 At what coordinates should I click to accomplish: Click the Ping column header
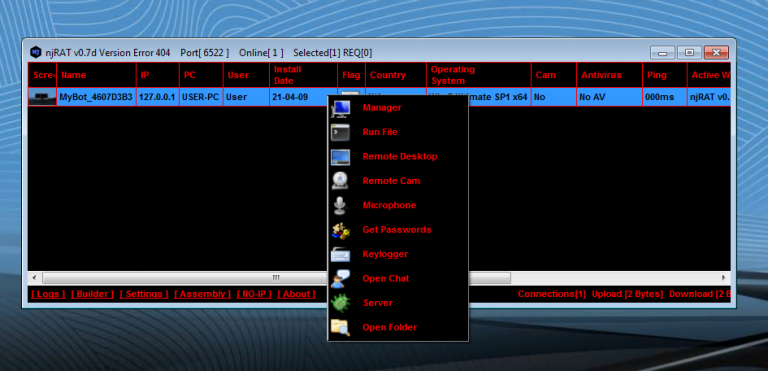(665, 75)
